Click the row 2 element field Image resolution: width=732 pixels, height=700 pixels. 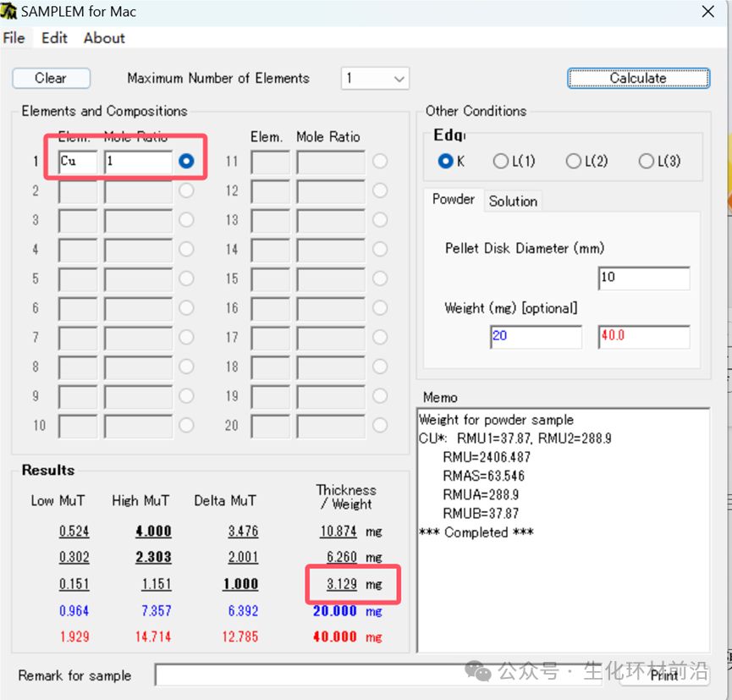tap(78, 191)
